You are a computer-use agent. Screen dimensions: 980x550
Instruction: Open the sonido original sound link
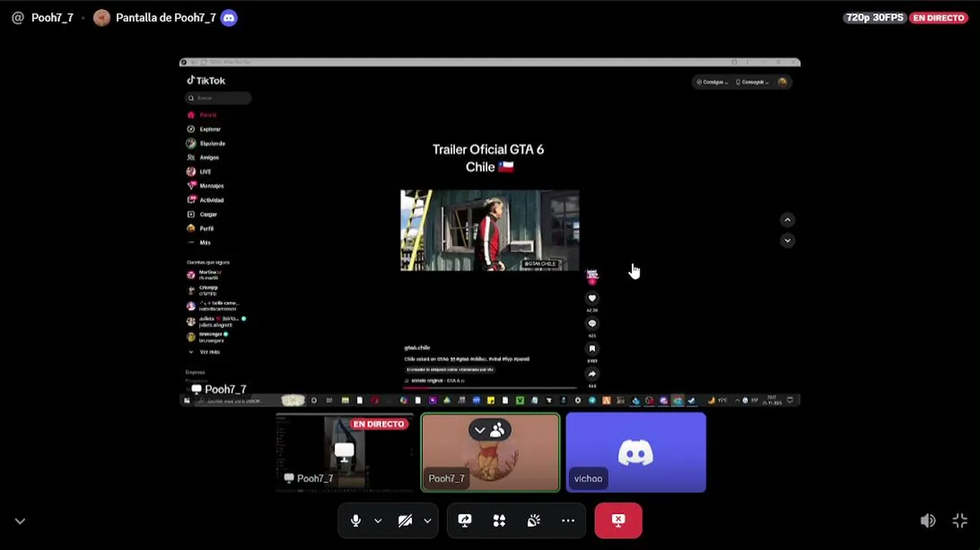[x=436, y=380]
